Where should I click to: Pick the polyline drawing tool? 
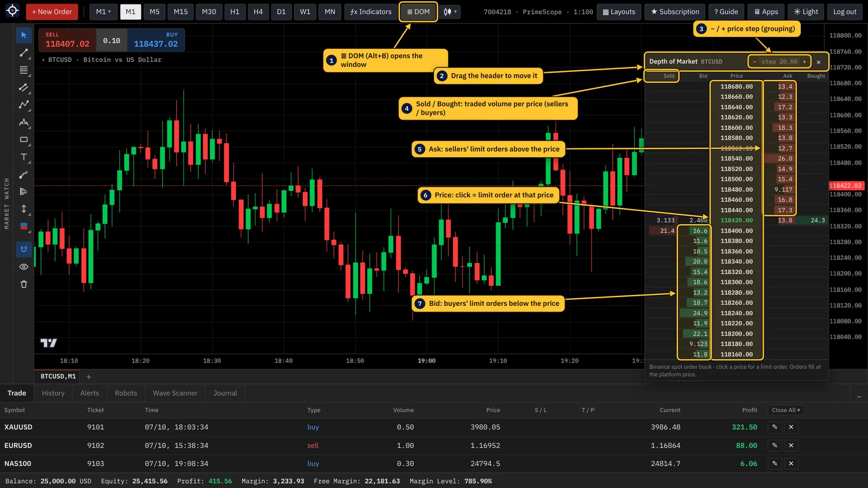24,105
